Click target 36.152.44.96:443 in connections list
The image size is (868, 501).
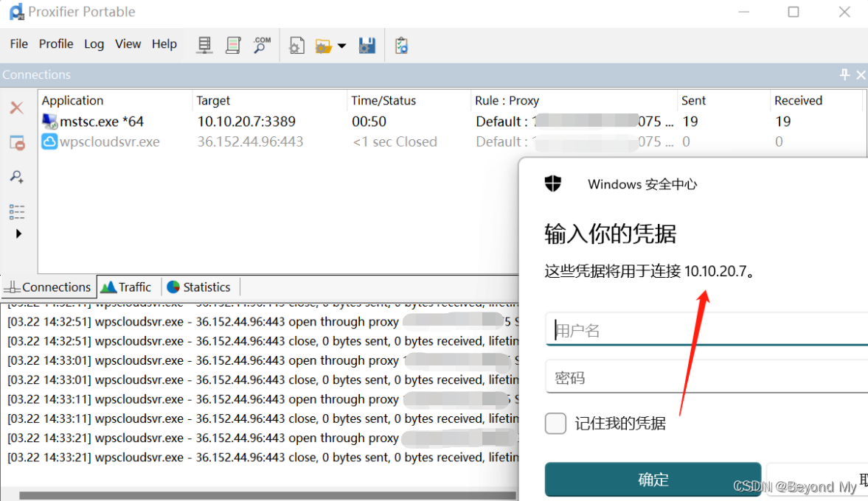coord(250,141)
